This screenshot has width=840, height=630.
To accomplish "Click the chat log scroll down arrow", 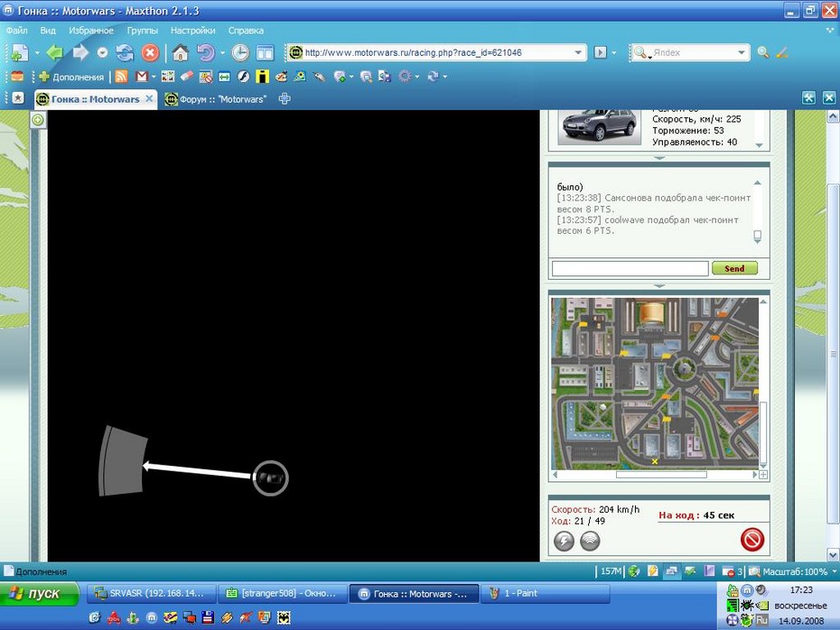I will (758, 241).
